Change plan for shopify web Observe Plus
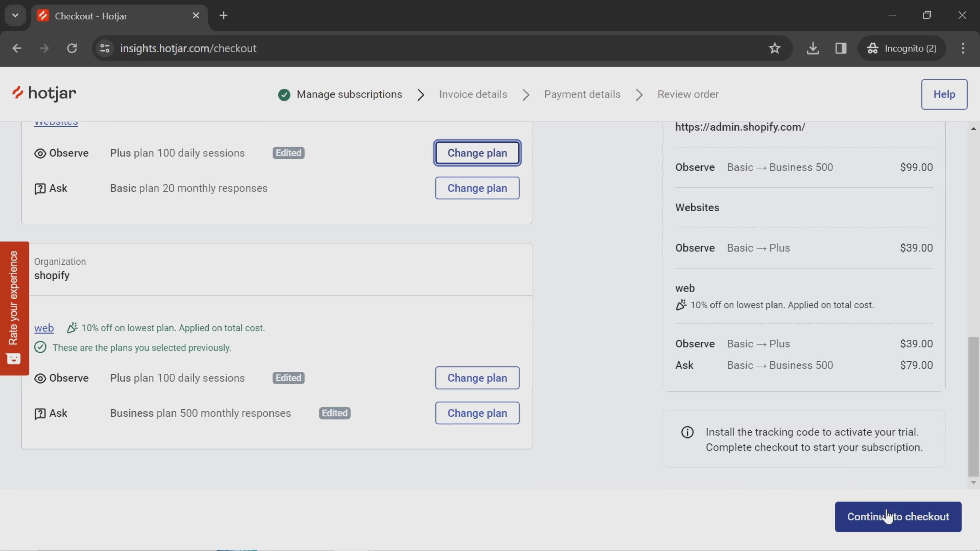Screen dimensions: 980x551 coord(477,378)
